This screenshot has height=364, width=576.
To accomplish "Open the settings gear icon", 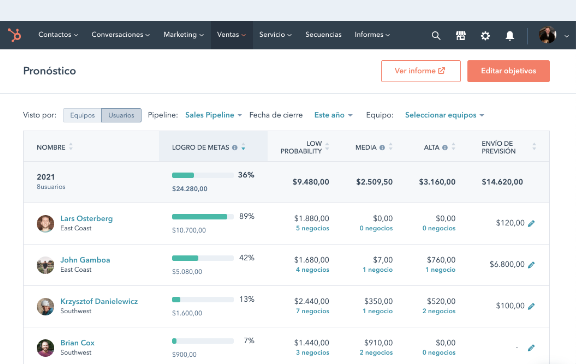I will [x=485, y=36].
